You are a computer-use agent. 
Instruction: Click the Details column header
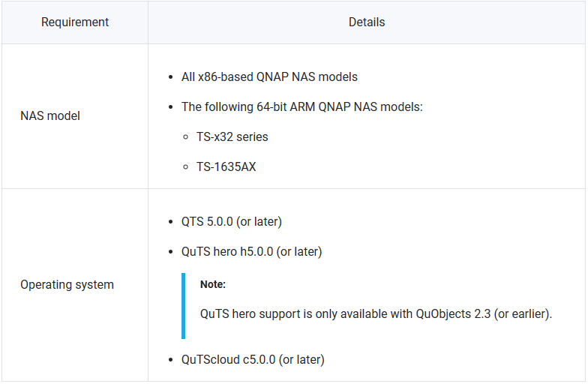point(367,22)
